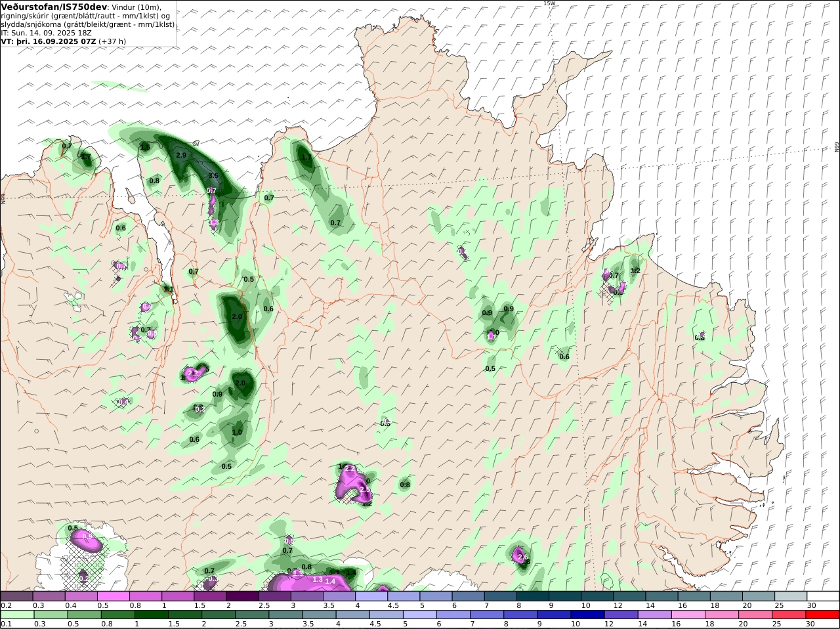Click the '2.9' precipitation value on the map
The image size is (840, 629).
click(x=182, y=155)
